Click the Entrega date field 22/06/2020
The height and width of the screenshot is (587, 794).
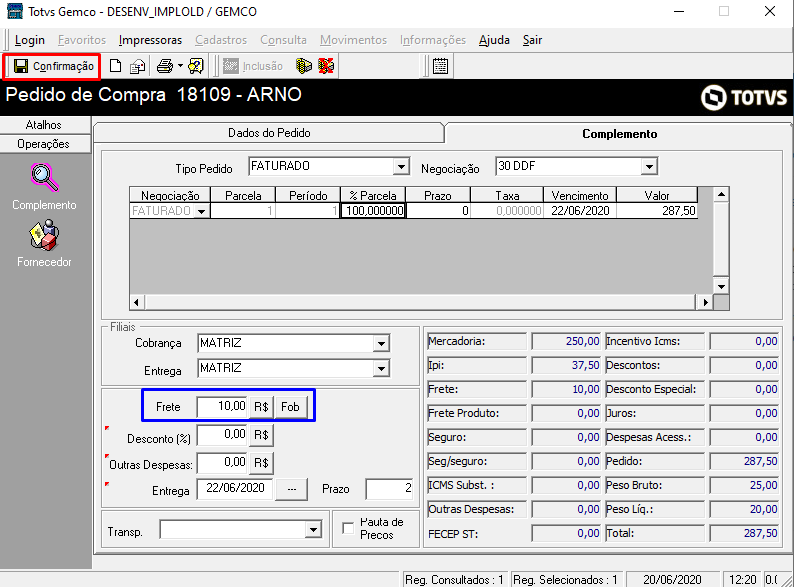point(235,489)
